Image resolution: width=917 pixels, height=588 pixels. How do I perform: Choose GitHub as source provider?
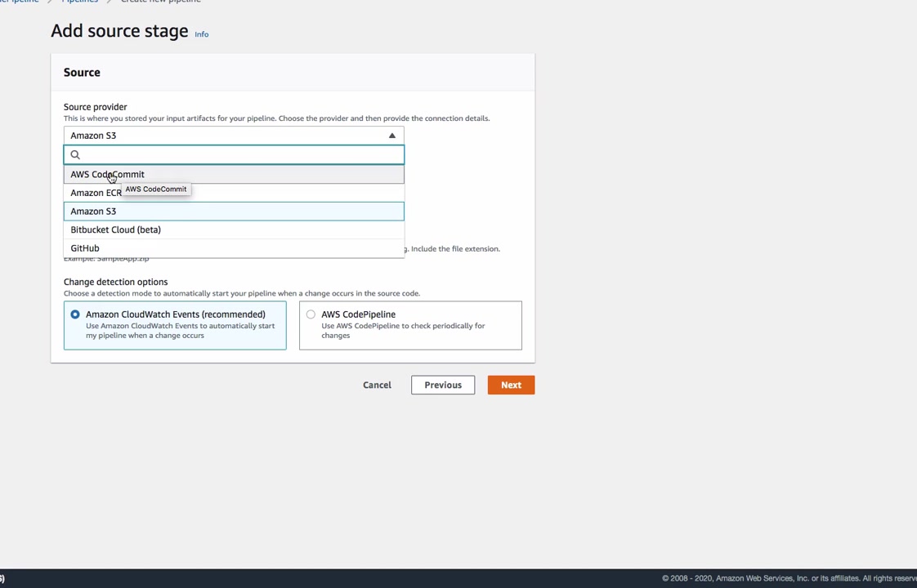[x=234, y=247]
